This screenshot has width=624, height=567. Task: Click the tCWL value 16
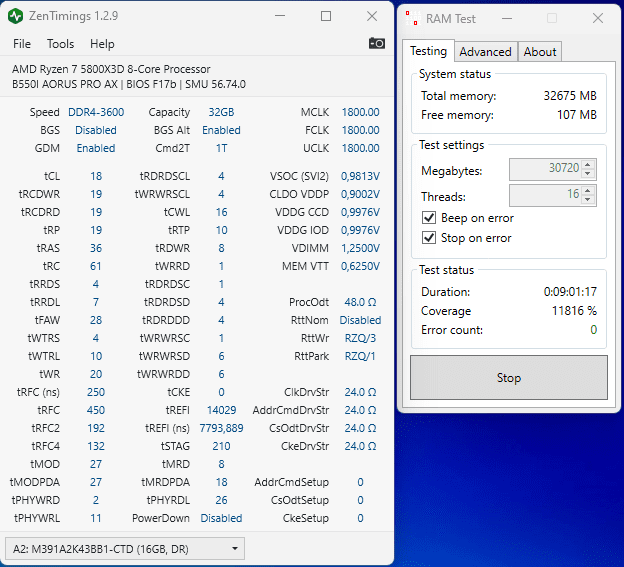[221, 212]
